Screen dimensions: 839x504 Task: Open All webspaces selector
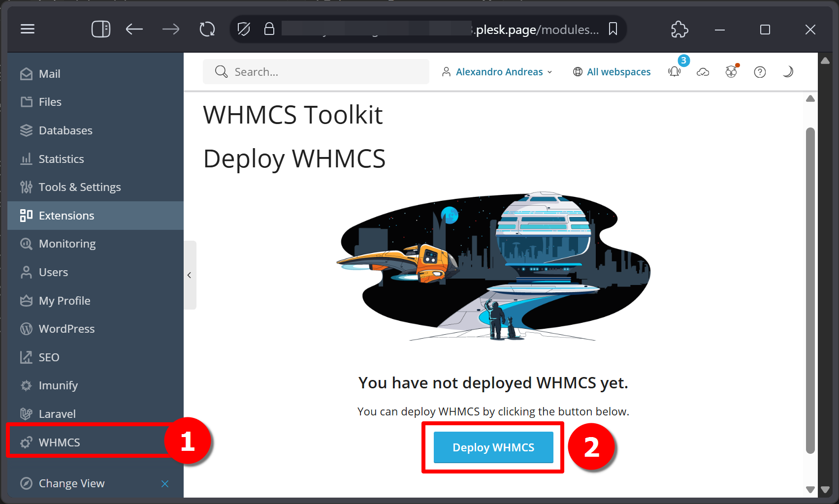(612, 72)
